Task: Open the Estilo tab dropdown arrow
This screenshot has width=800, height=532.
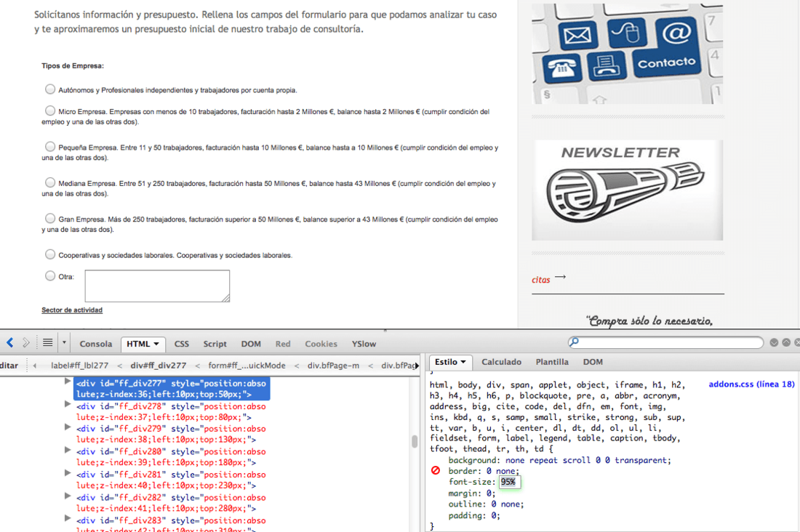Action: tap(463, 362)
